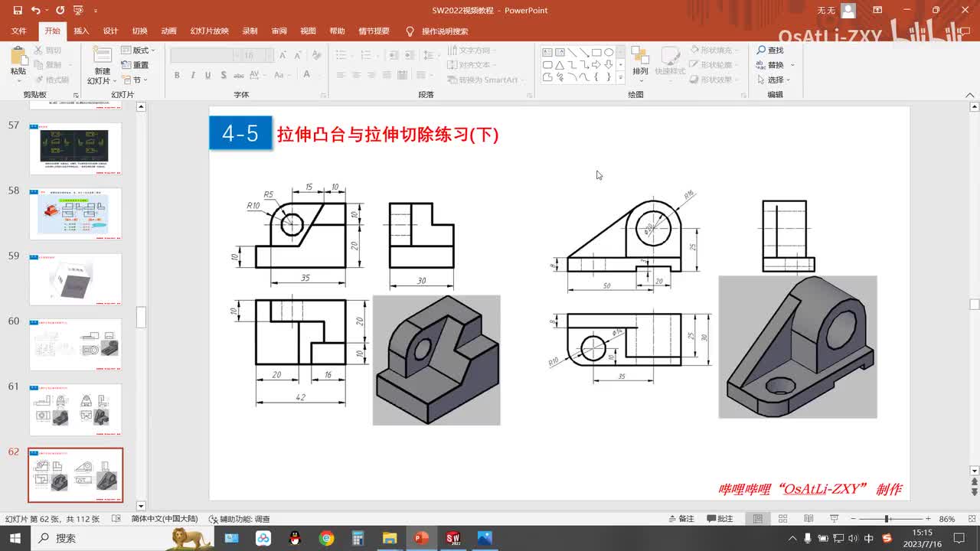Viewport: 980px width, 551px height.
Task: Click the Save icon in quick access toolbar
Action: coord(18,11)
